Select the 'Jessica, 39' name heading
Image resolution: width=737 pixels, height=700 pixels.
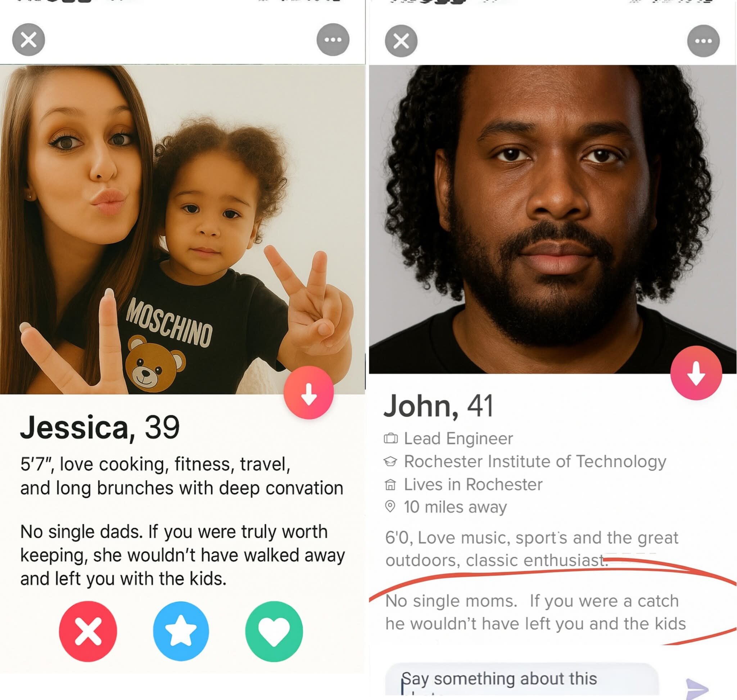(x=100, y=427)
